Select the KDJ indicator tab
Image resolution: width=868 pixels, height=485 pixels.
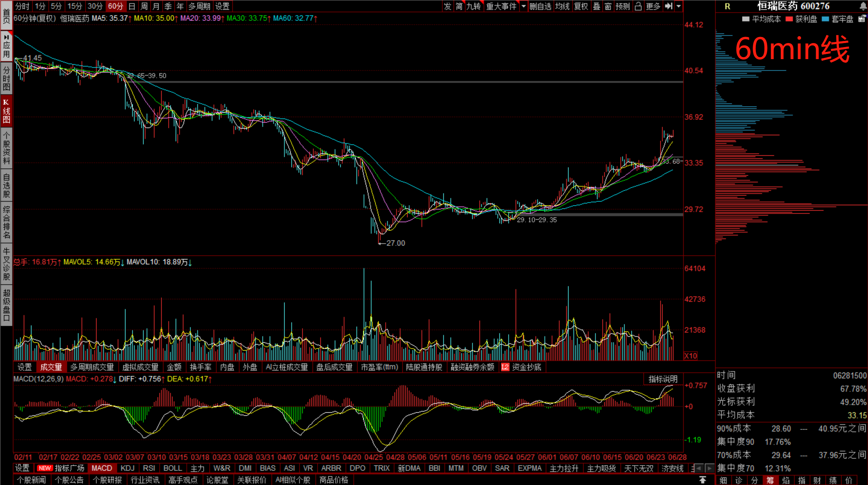(x=127, y=468)
